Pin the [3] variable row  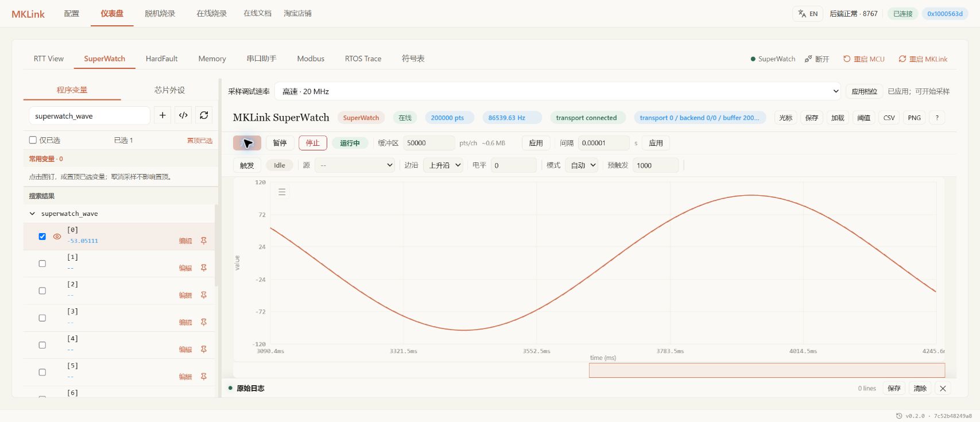(204, 323)
